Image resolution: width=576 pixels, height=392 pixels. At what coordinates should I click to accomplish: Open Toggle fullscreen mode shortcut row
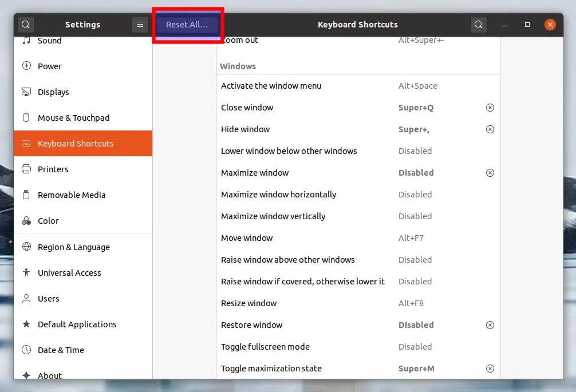tap(357, 347)
